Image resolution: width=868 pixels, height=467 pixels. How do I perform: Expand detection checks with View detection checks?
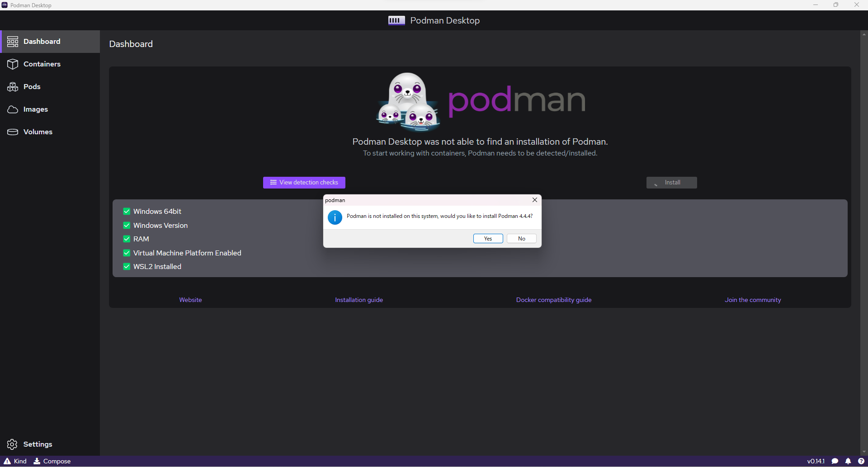(x=303, y=182)
